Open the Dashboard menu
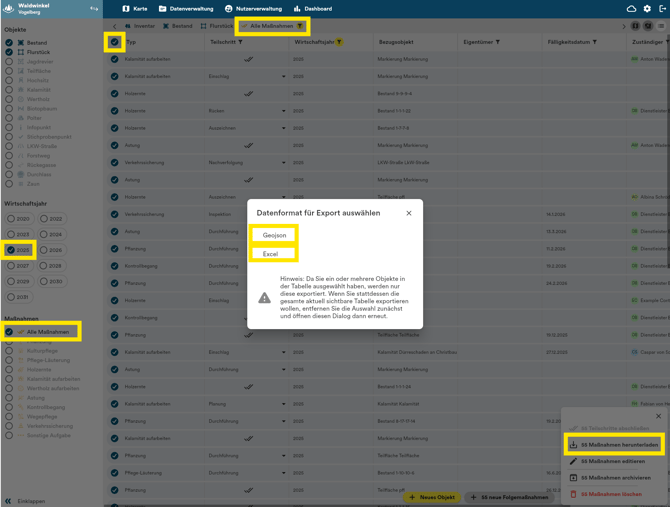Screen dimensions: 670x507 [312, 9]
